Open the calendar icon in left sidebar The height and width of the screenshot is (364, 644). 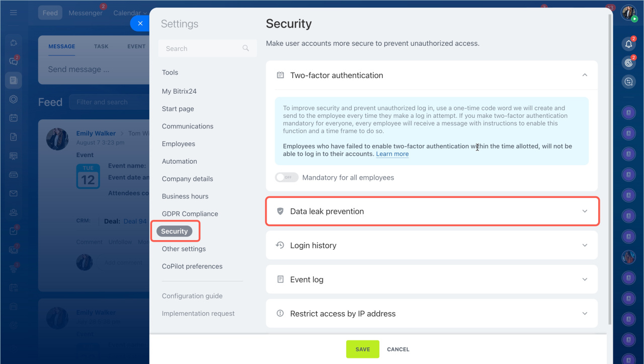[14, 118]
